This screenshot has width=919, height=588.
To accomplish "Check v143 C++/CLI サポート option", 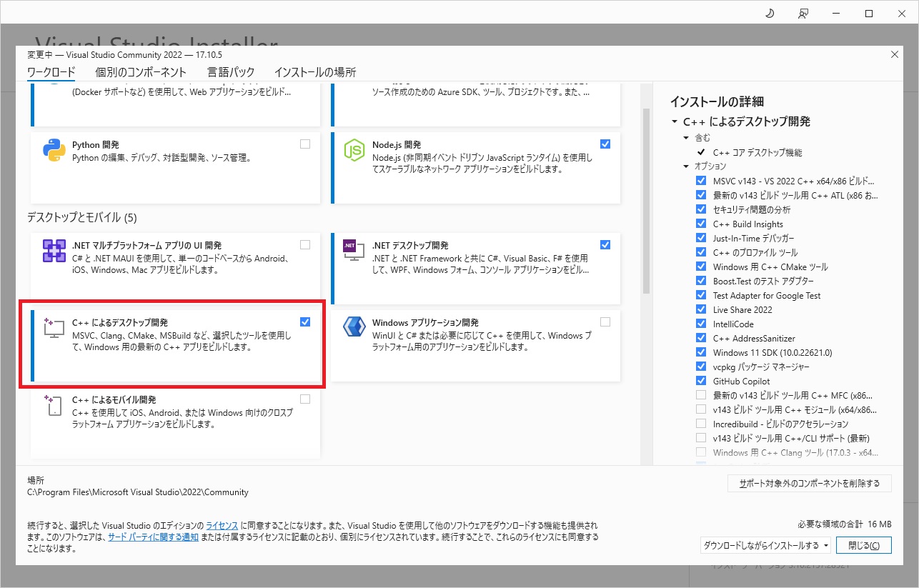I will (x=700, y=438).
